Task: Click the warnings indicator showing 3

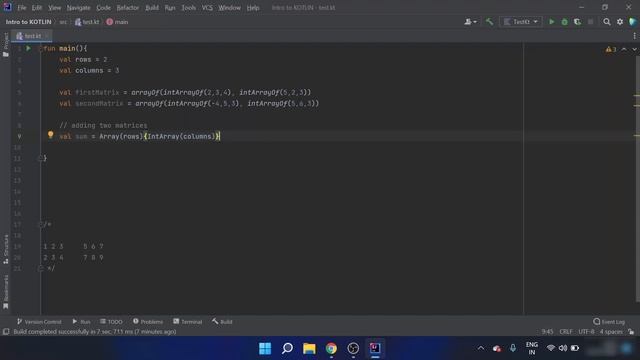Action: pyautogui.click(x=611, y=49)
